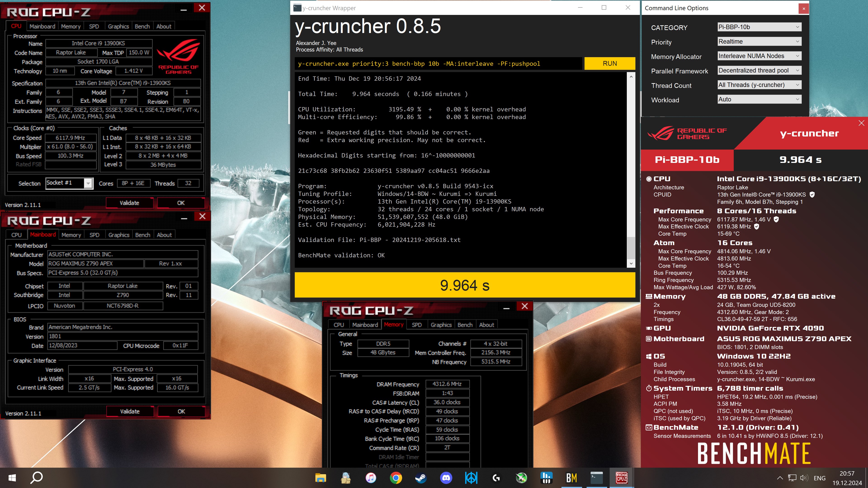Screen dimensions: 868x488
Task: Click verified shield next to Max Core Frequency
Action: [776, 219]
